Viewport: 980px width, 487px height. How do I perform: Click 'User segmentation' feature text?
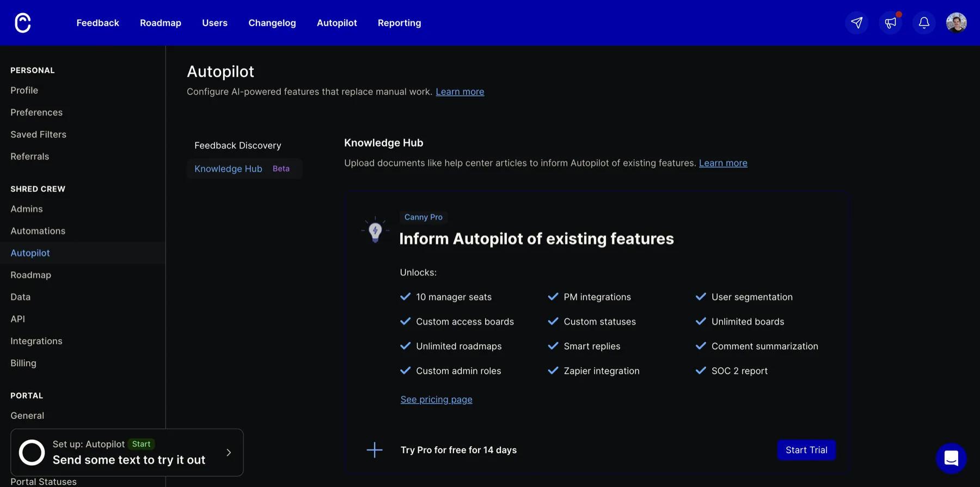click(x=752, y=297)
